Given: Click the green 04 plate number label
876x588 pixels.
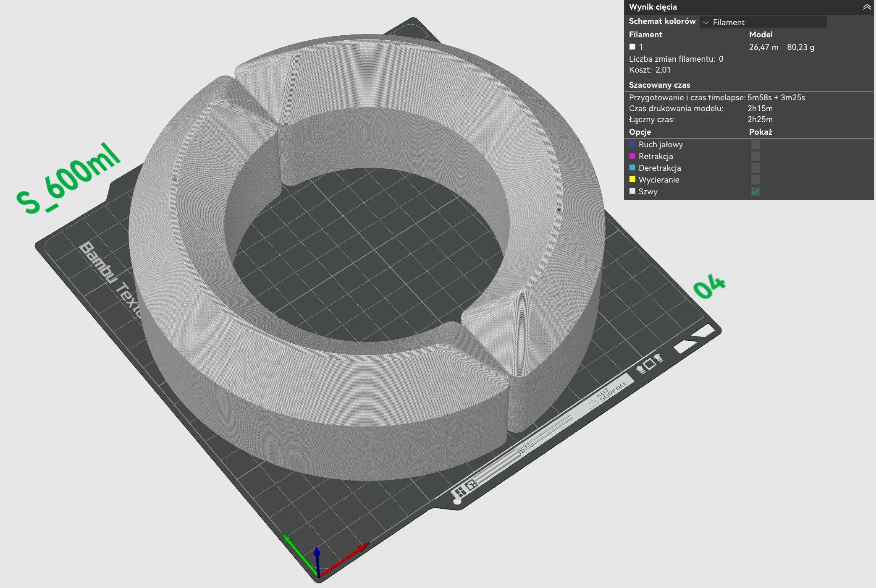Looking at the screenshot, I should click(x=709, y=286).
